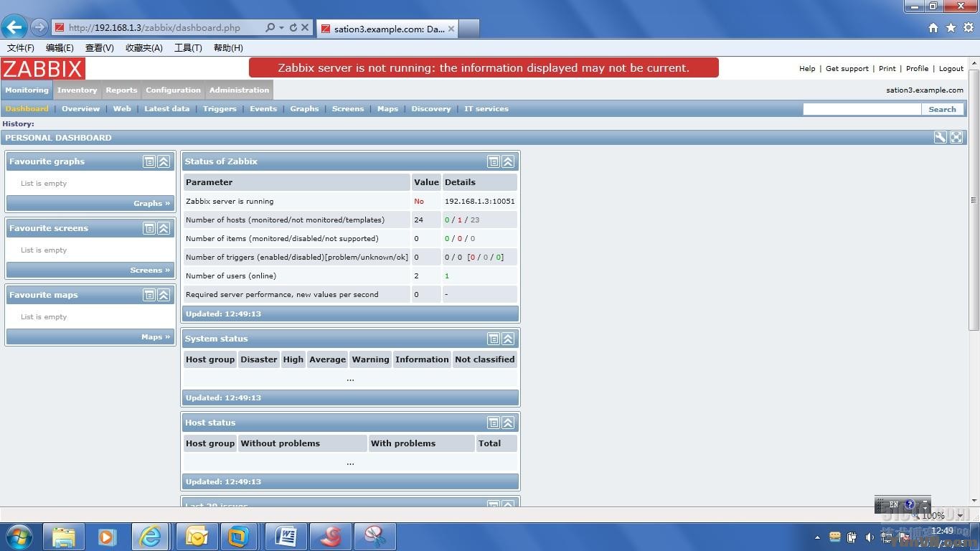This screenshot has width=980, height=551.
Task: Click the search magnifier in address bar
Action: (270, 27)
